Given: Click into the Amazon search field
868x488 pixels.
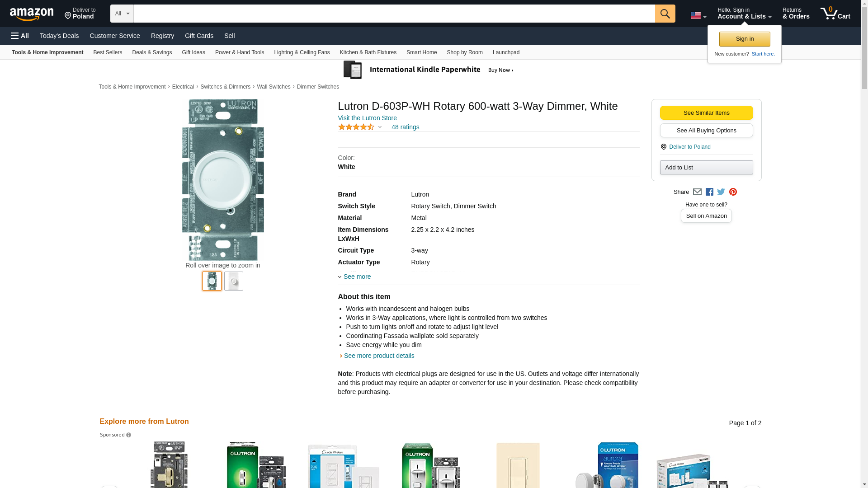Looking at the screenshot, I should pyautogui.click(x=393, y=14).
